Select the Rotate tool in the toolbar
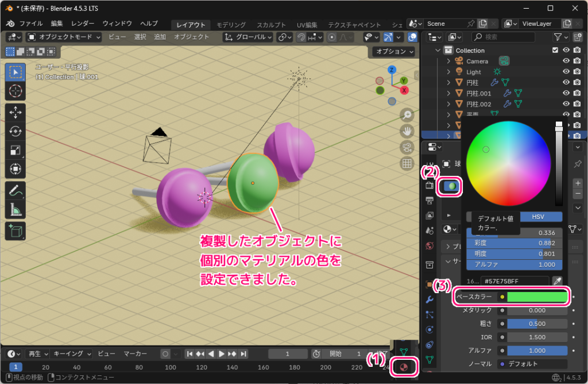588x384 pixels. [15, 131]
